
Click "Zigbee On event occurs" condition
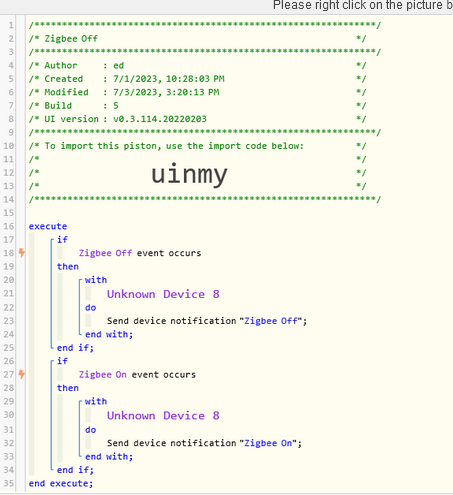137,374
